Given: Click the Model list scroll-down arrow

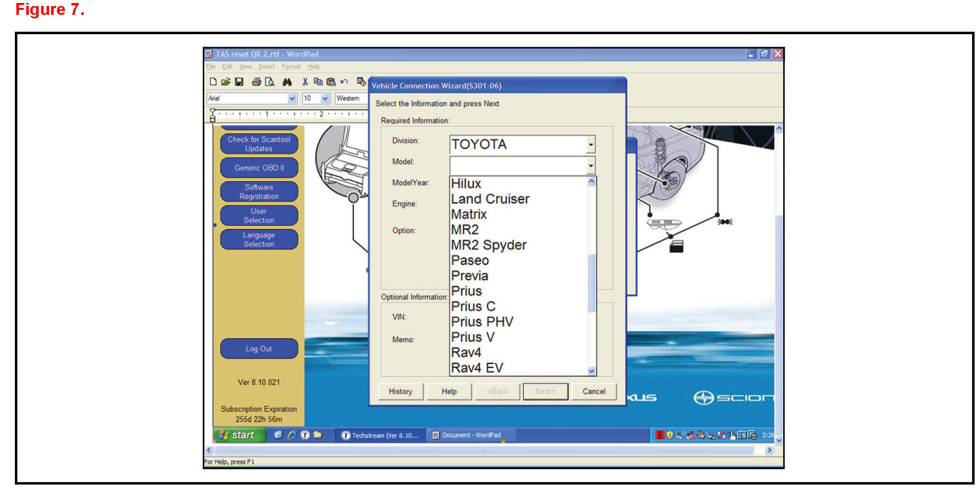Looking at the screenshot, I should coord(591,371).
